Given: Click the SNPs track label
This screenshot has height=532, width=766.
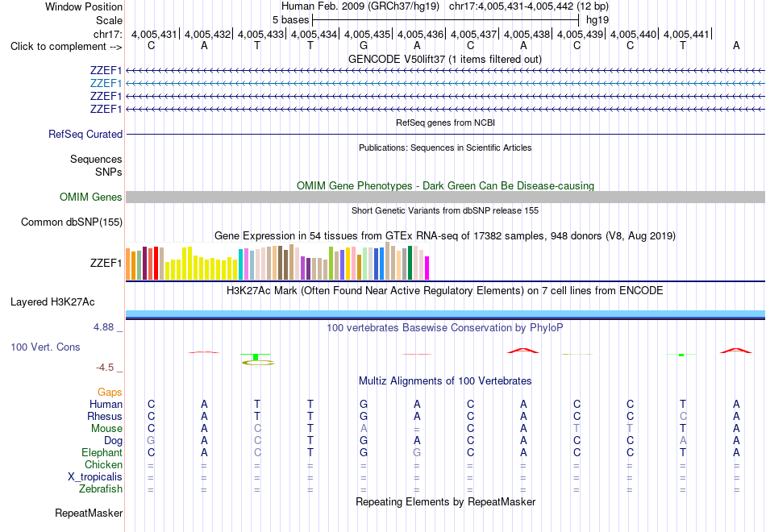Looking at the screenshot, I should (x=109, y=172).
